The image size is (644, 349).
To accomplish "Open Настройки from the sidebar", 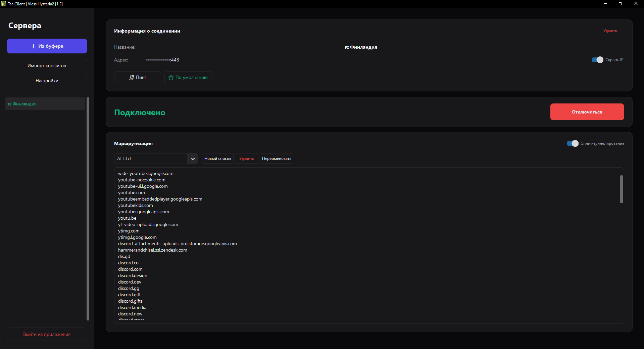I will pos(47,81).
